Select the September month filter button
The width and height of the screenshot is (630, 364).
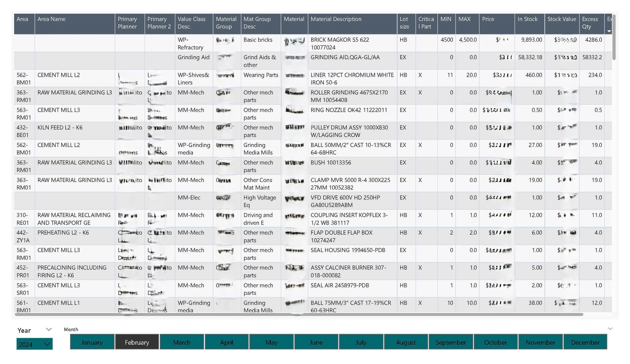tap(451, 342)
